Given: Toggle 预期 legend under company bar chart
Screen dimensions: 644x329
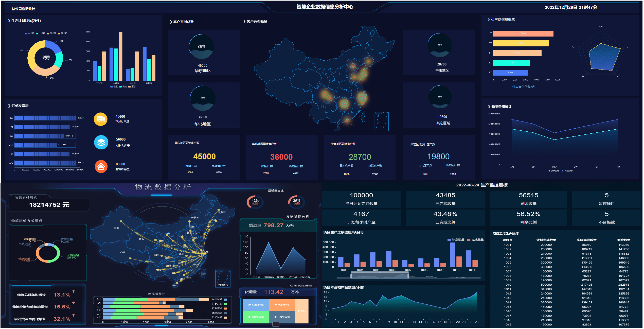Looking at the screenshot, I should (x=132, y=87).
